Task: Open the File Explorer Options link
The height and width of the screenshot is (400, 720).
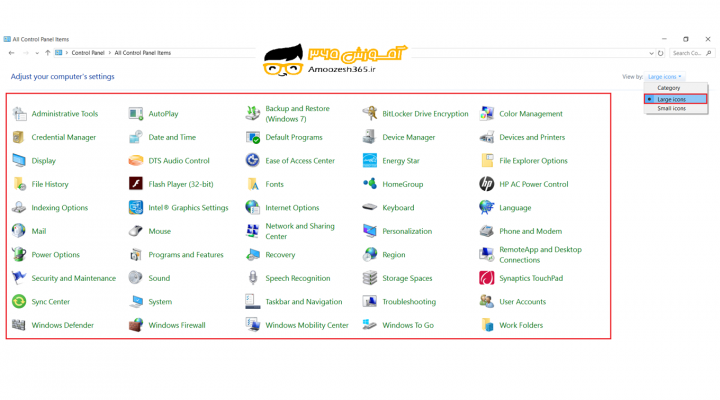Action: (x=534, y=161)
